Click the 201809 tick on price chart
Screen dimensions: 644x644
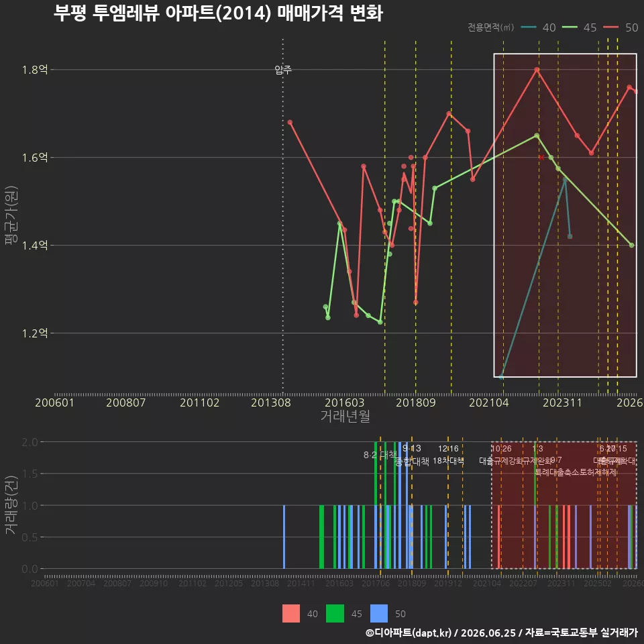point(416,402)
